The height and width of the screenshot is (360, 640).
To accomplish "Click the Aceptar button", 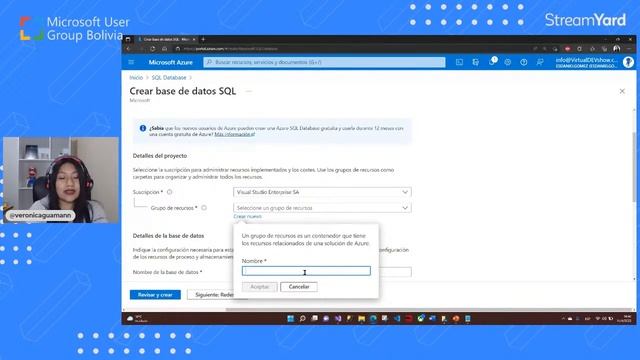I will tap(260, 287).
